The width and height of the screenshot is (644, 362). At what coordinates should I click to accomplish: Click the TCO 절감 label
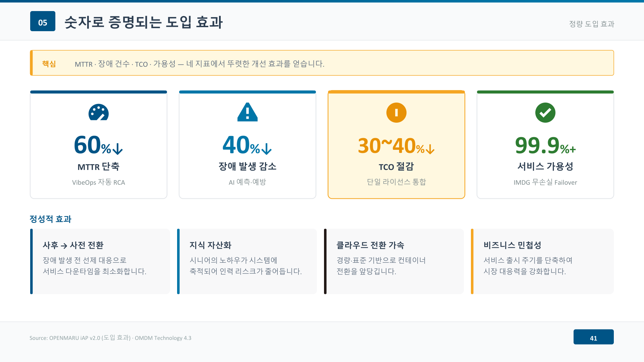[x=396, y=167]
